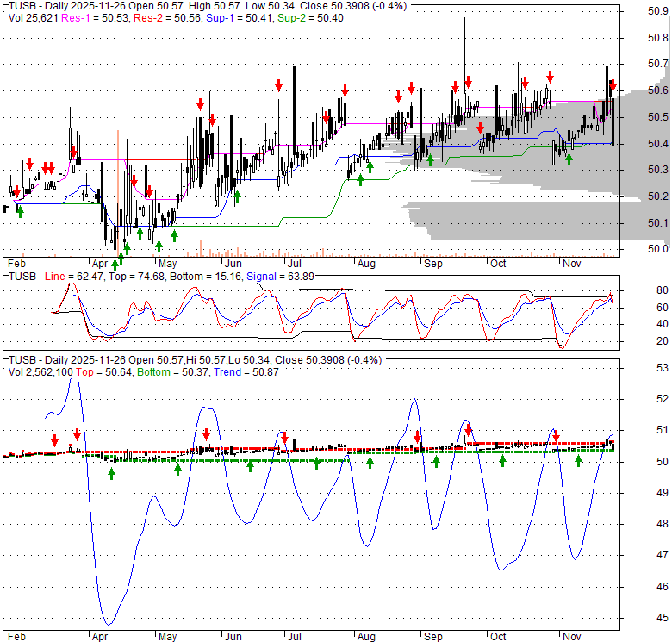Click the green buy arrow at far left in February
This screenshot has width=672, height=642.
click(x=20, y=211)
